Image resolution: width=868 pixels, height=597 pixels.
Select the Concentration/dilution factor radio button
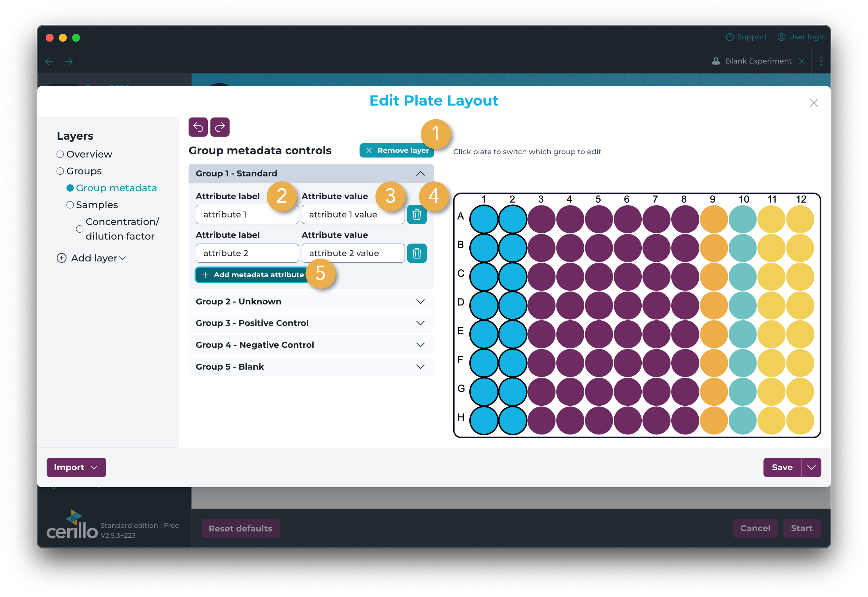pyautogui.click(x=79, y=229)
